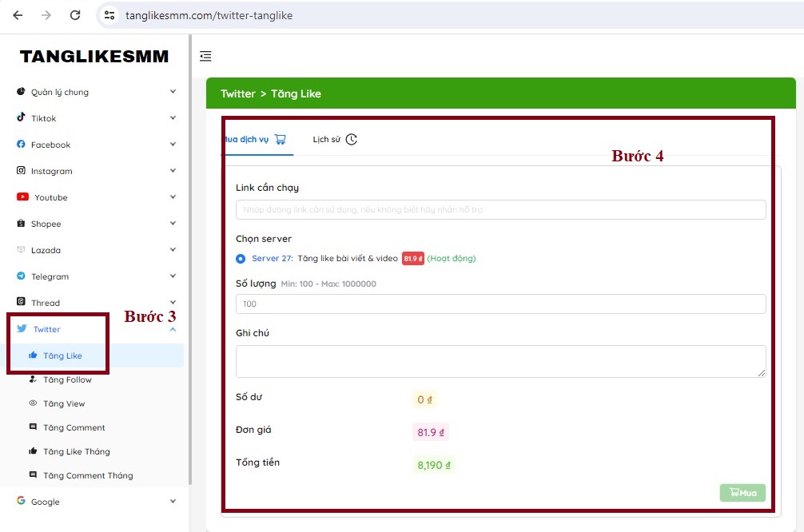This screenshot has width=804, height=532.
Task: Click the Instagram icon in sidebar
Action: pos(21,171)
